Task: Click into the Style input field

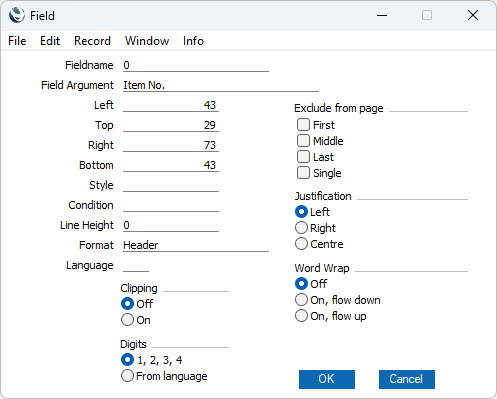Action: click(x=171, y=185)
